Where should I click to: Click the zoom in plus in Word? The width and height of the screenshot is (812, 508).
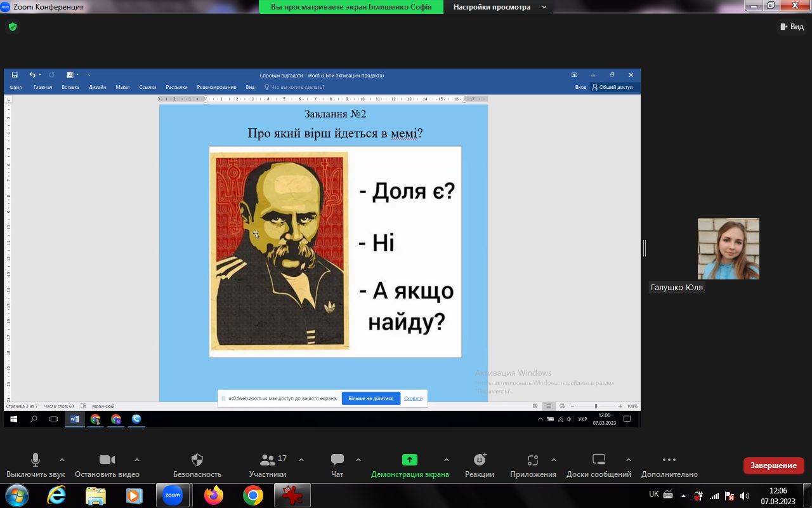coord(619,406)
